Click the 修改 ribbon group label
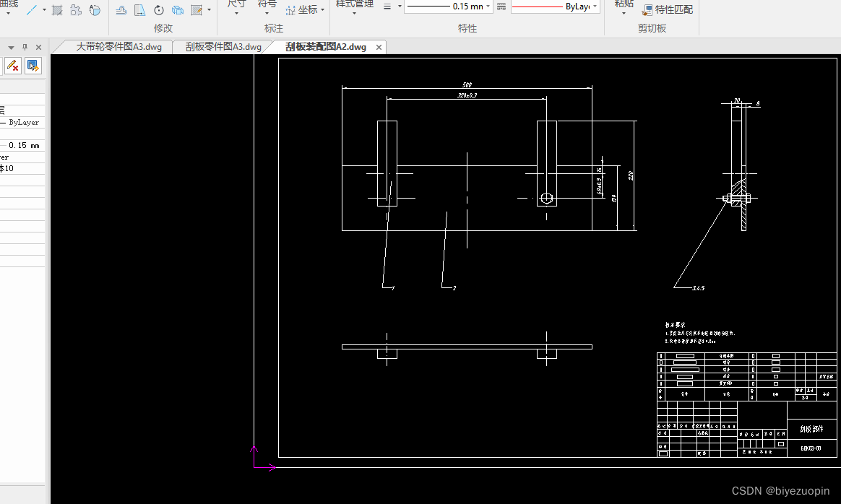Viewport: 841px width, 504px height. tap(163, 28)
